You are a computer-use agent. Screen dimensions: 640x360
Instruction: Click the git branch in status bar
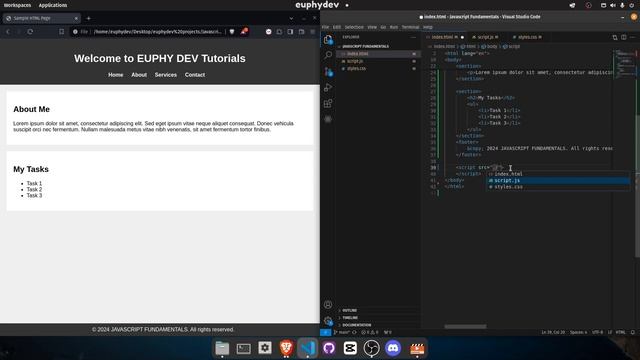[342, 332]
